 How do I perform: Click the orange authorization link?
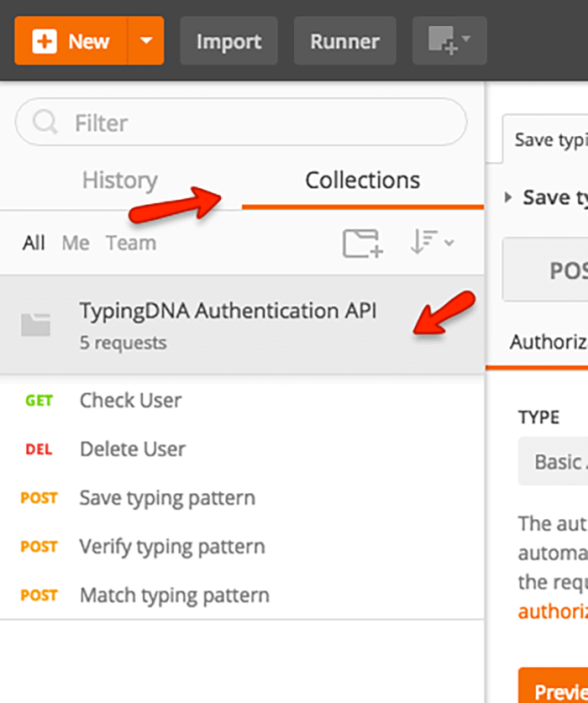coord(553,611)
